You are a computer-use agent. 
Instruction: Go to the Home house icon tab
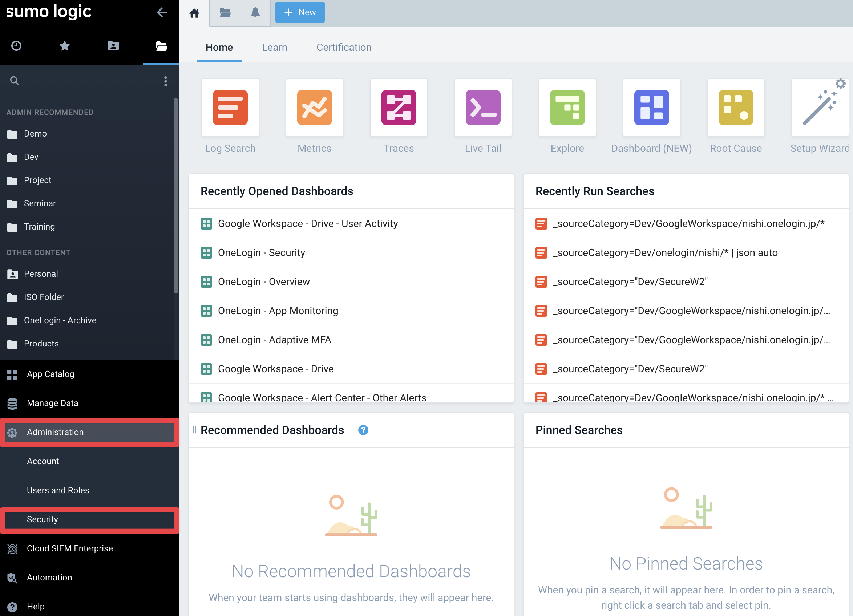click(194, 13)
